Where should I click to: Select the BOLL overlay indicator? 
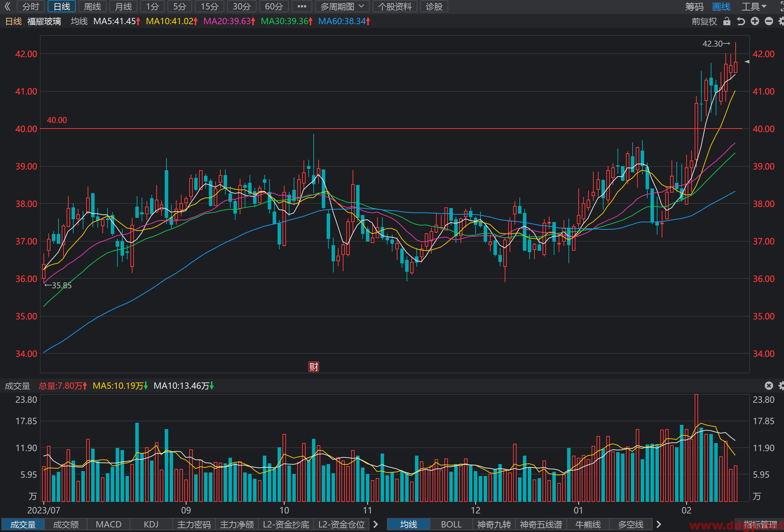click(x=451, y=524)
